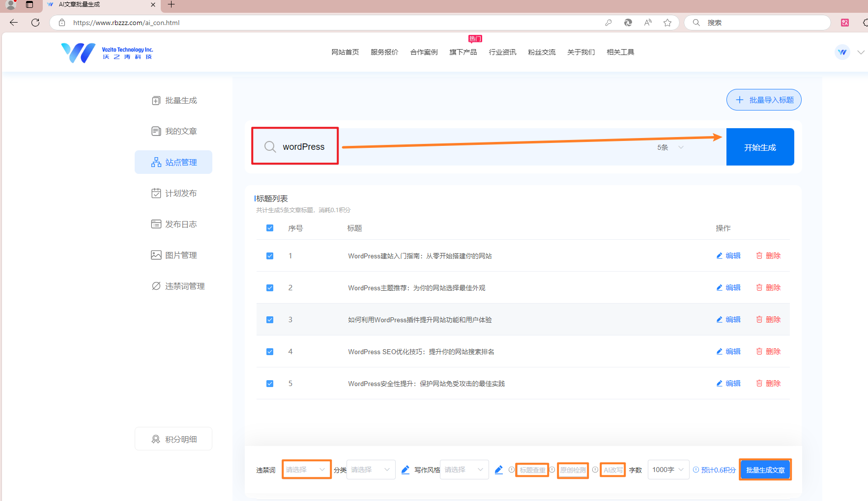The height and width of the screenshot is (501, 868).
Task: Click pencil icon after 分类 dropdown
Action: coord(405,470)
